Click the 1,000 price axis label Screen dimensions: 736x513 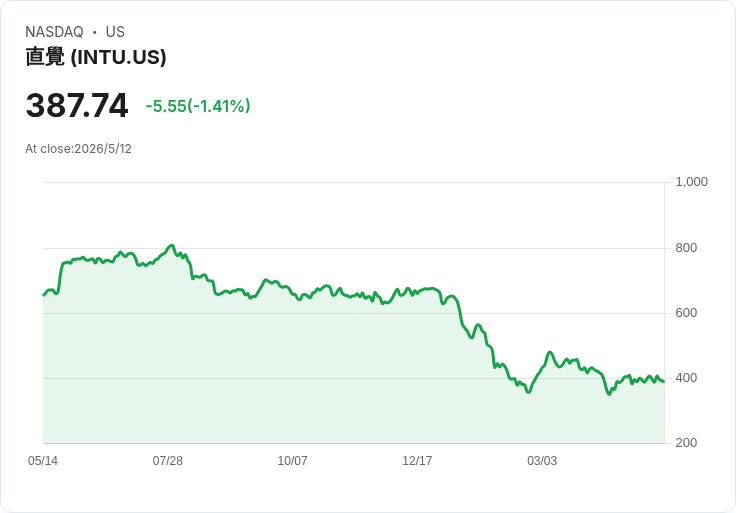coord(691,182)
